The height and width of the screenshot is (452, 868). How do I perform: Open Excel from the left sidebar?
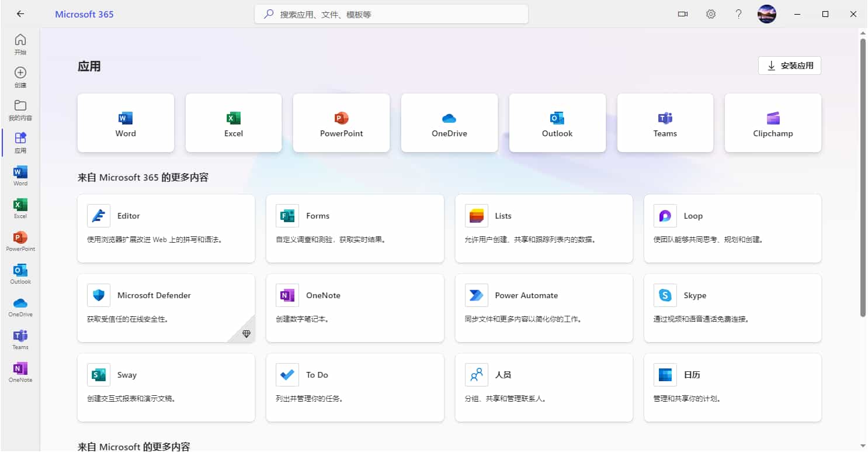20,208
